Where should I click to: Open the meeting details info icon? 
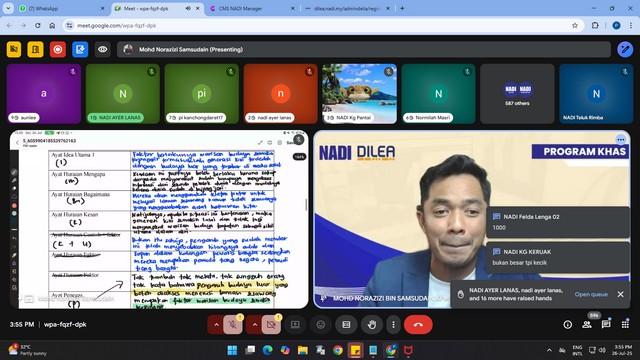568,324
